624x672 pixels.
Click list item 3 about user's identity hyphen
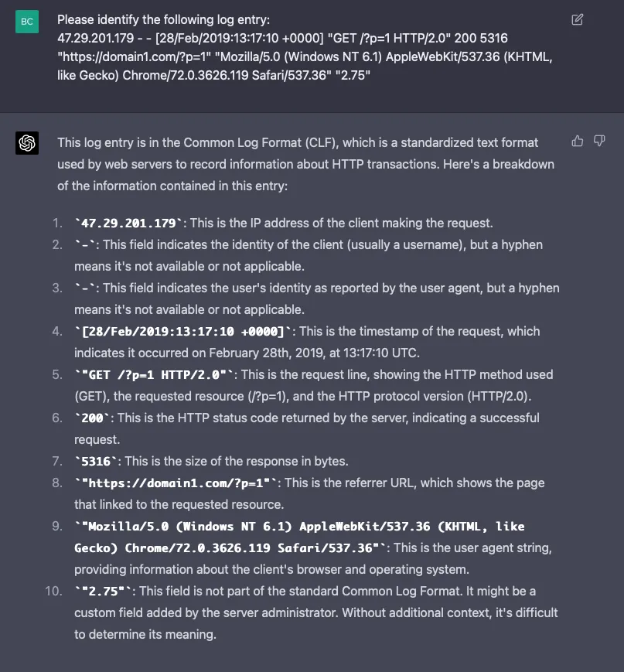pos(317,298)
